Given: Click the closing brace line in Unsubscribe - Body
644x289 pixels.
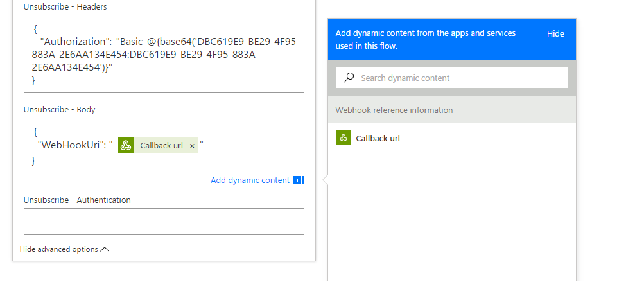Looking at the screenshot, I should click(x=34, y=159).
